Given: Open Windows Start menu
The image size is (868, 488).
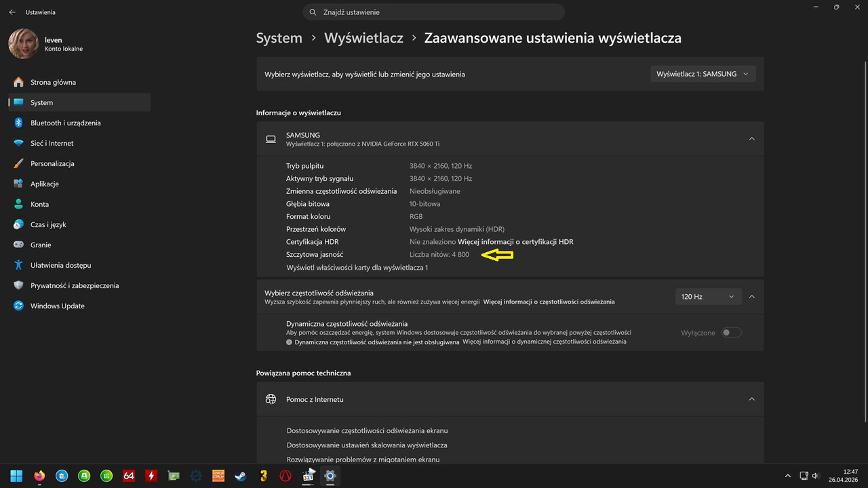Looking at the screenshot, I should point(16,476).
